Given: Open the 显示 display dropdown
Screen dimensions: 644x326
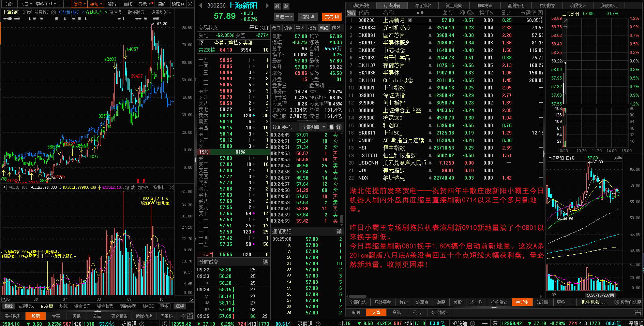Looking at the screenshot, I should pyautogui.click(x=145, y=4).
